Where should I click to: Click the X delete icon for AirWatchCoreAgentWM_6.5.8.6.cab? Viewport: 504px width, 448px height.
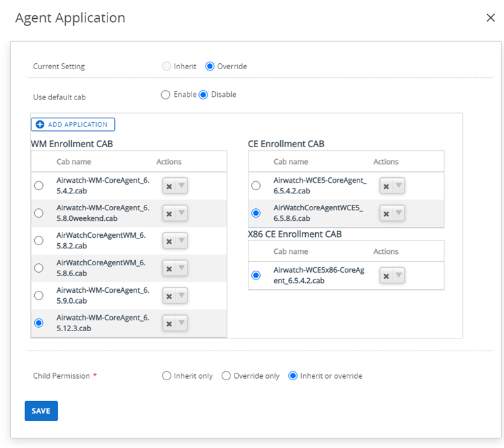click(169, 269)
